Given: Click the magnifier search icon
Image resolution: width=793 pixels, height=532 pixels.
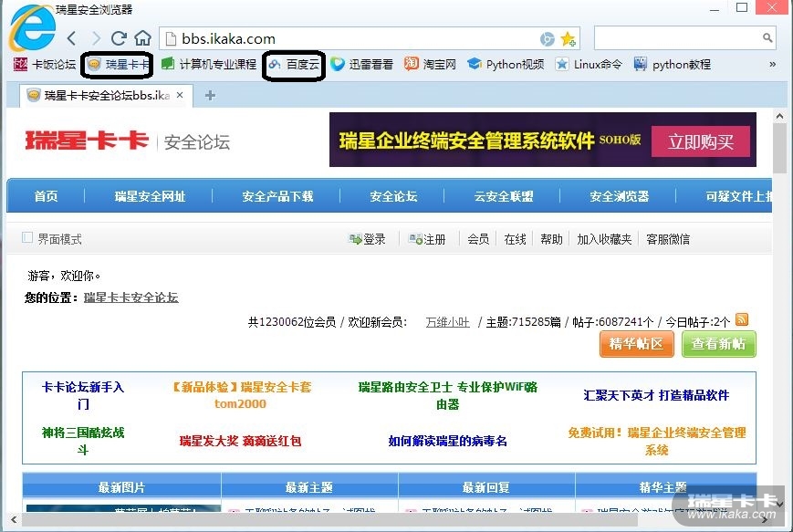Looking at the screenshot, I should point(767,38).
